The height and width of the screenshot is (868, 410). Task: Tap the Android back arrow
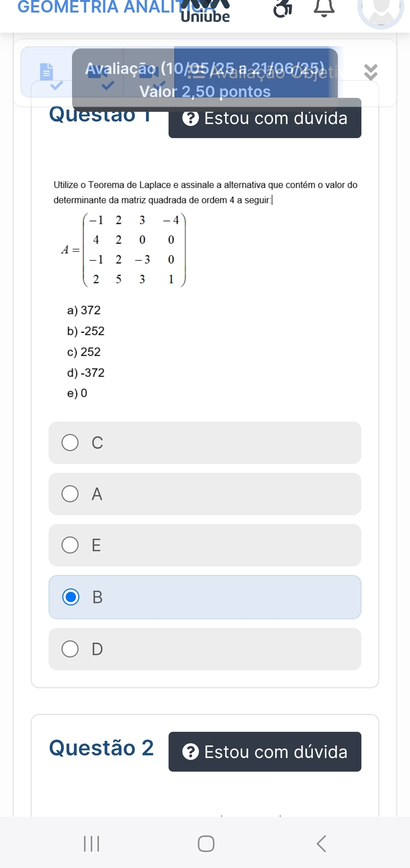click(321, 844)
